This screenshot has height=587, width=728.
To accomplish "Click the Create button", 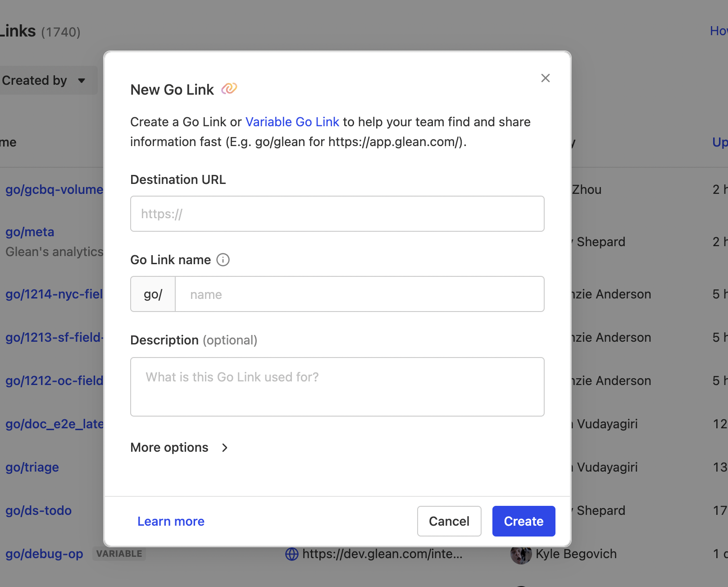I will [x=523, y=521].
